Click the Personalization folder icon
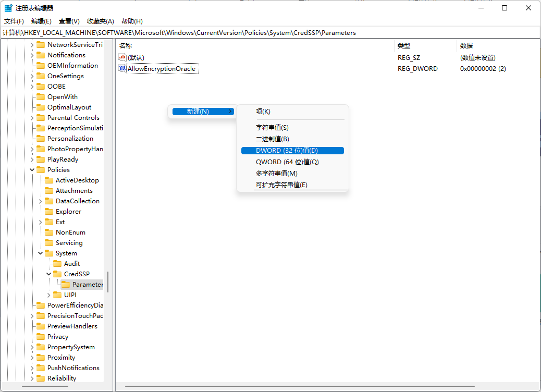541x392 pixels. coord(40,139)
